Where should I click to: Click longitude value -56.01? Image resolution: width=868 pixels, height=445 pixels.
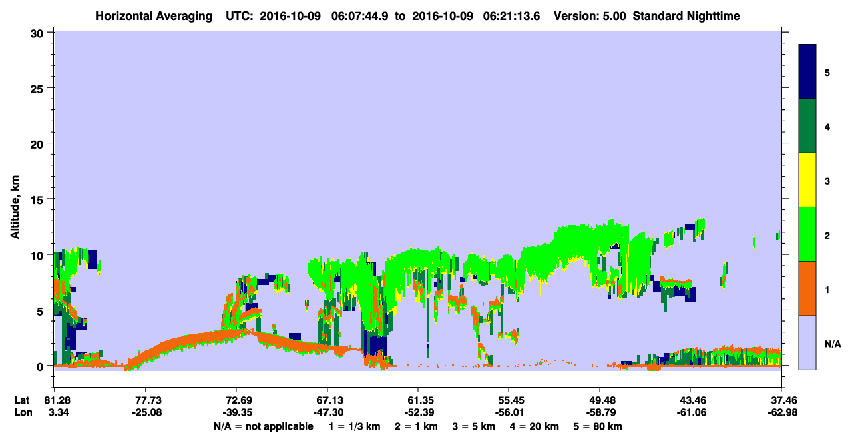(x=509, y=412)
